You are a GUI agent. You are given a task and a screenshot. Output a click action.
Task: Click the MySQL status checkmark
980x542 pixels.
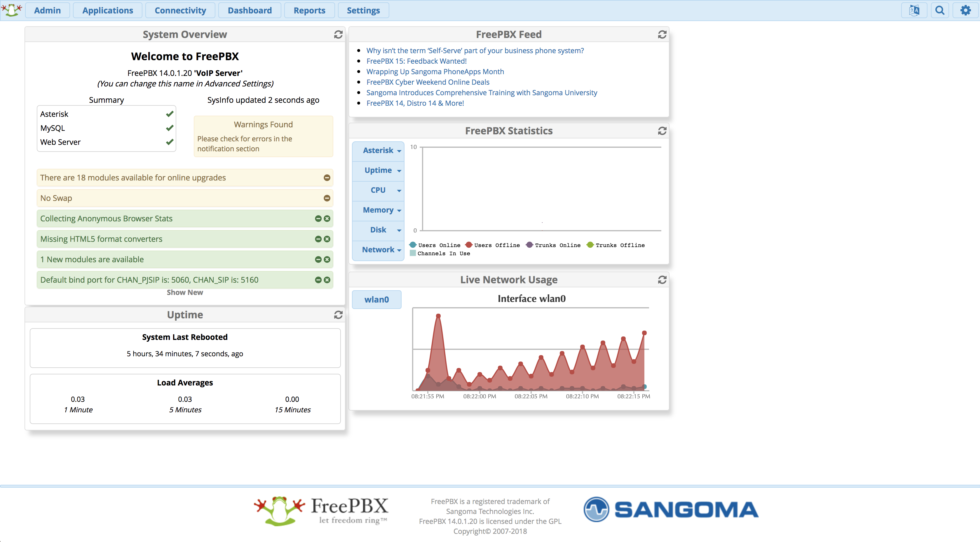coord(170,128)
